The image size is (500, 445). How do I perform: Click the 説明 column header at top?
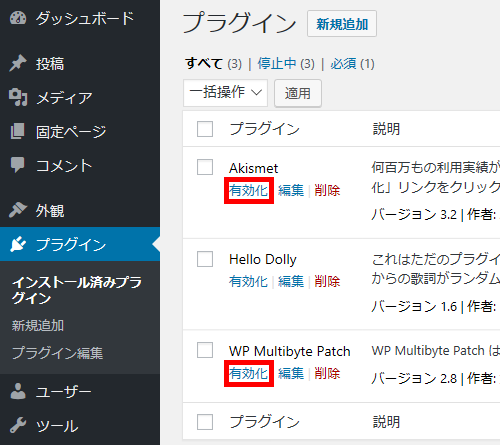pyautogui.click(x=386, y=129)
